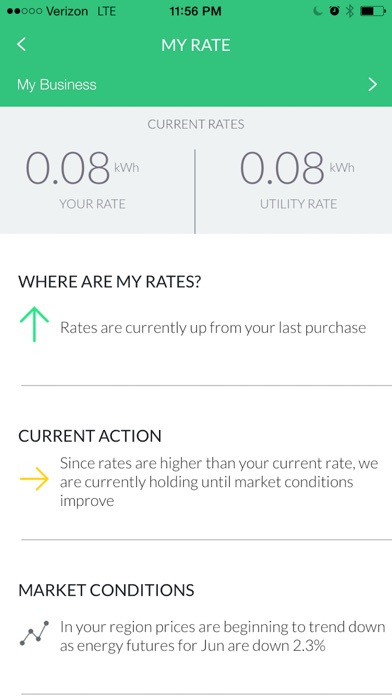
Task: Tap the alarm clock status icon
Action: pyautogui.click(x=334, y=12)
